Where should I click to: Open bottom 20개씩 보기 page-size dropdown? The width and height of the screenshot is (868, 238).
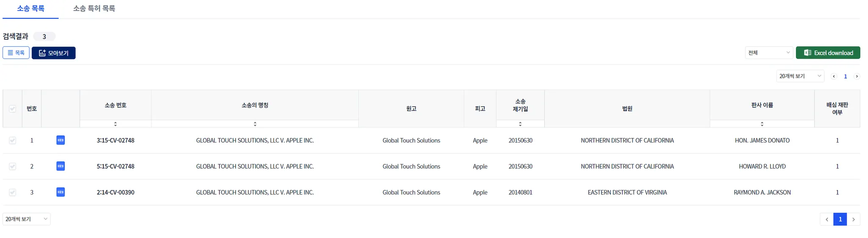(x=26, y=219)
